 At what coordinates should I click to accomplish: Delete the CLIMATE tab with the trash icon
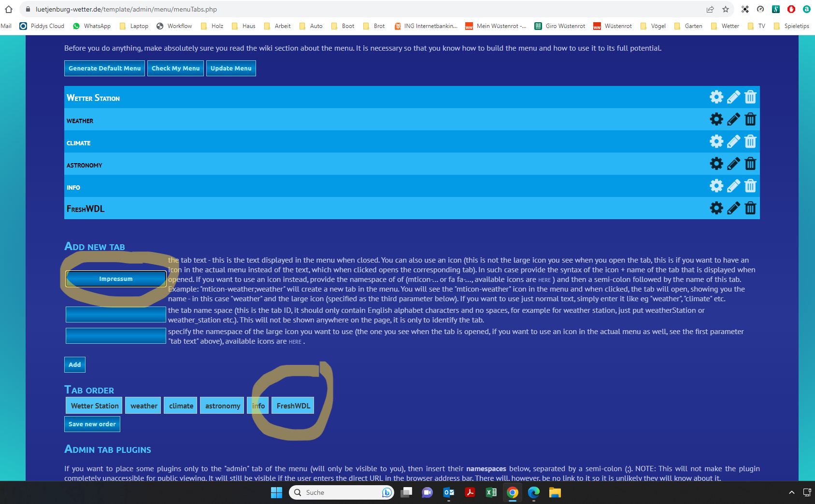click(750, 141)
